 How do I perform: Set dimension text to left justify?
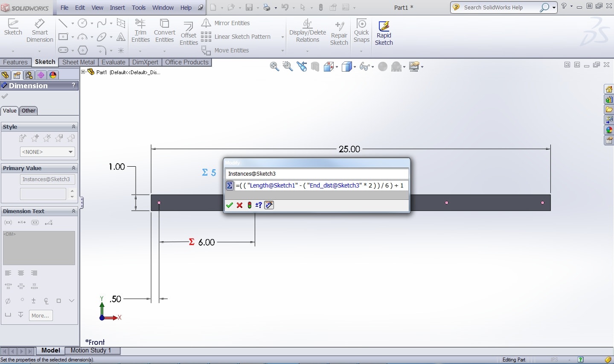tap(8, 273)
